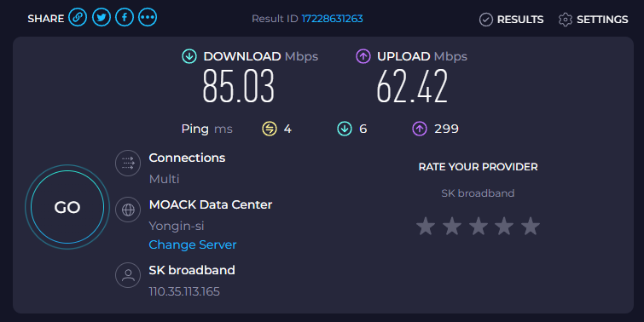
Task: Click the download arrow icon
Action: point(189,56)
